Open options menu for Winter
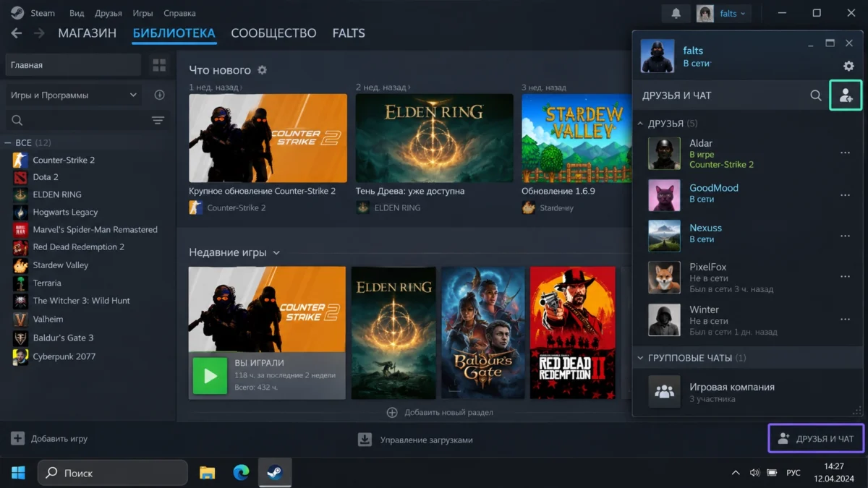Viewport: 868px width, 488px height. point(845,319)
